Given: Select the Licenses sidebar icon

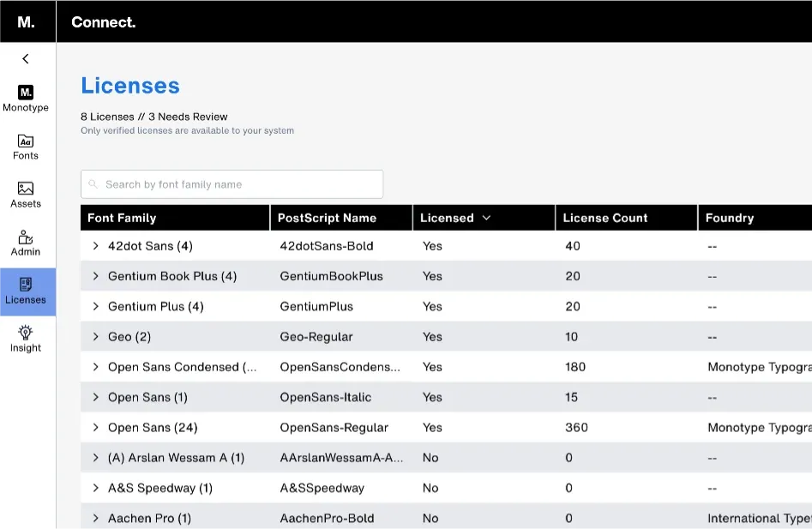Looking at the screenshot, I should click(x=26, y=284).
